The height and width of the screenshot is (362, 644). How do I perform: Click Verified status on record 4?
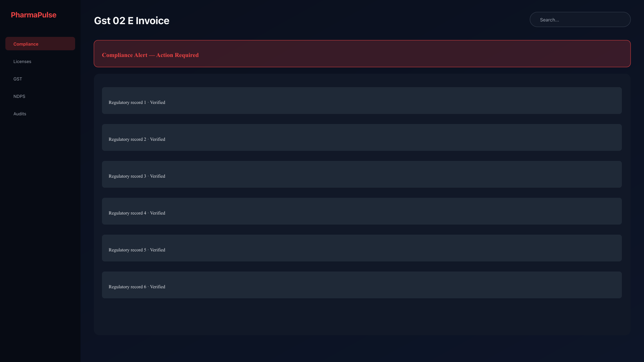(158, 213)
